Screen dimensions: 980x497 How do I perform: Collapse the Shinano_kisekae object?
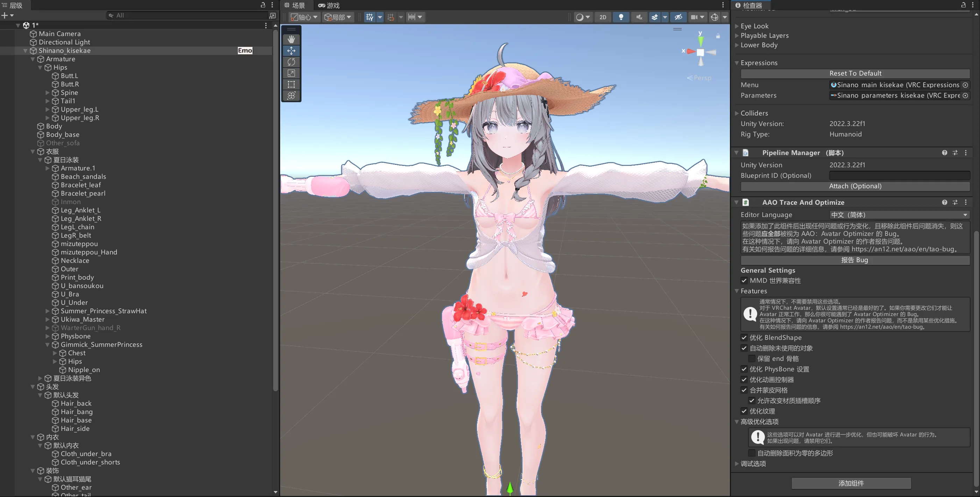25,51
